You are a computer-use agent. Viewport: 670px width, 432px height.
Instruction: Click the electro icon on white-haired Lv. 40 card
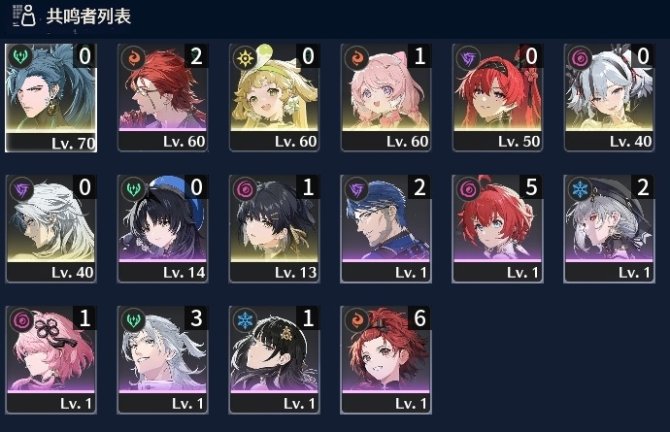click(22, 188)
